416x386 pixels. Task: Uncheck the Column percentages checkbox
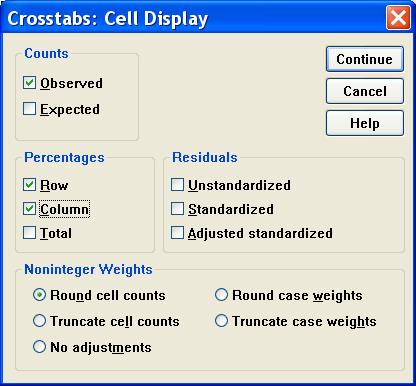29,209
